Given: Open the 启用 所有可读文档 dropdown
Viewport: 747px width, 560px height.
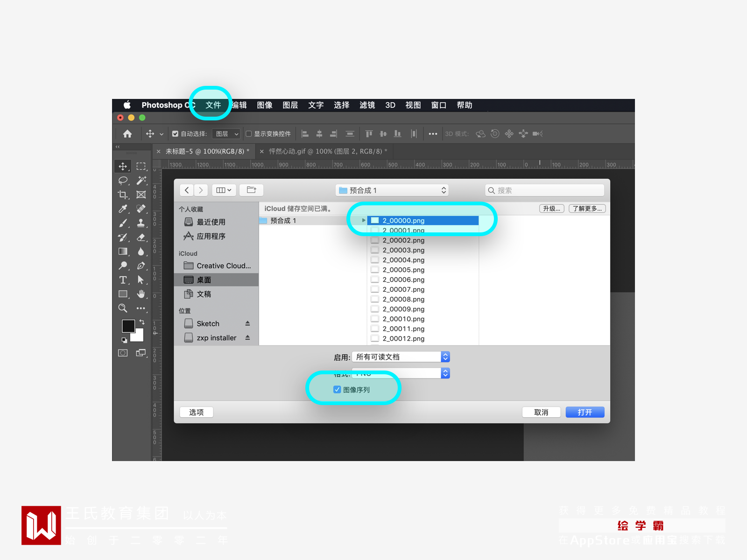Looking at the screenshot, I should (x=401, y=357).
